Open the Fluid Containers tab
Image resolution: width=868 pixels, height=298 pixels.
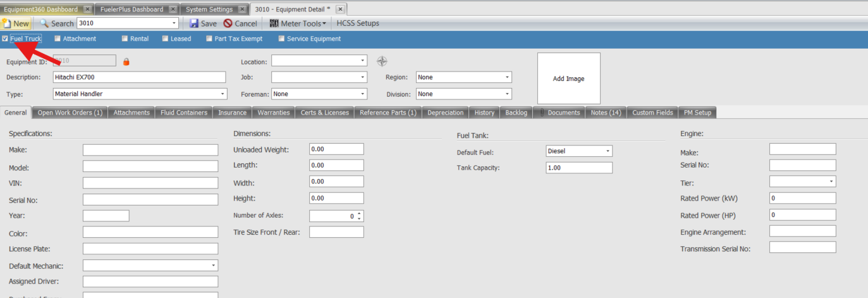point(184,113)
